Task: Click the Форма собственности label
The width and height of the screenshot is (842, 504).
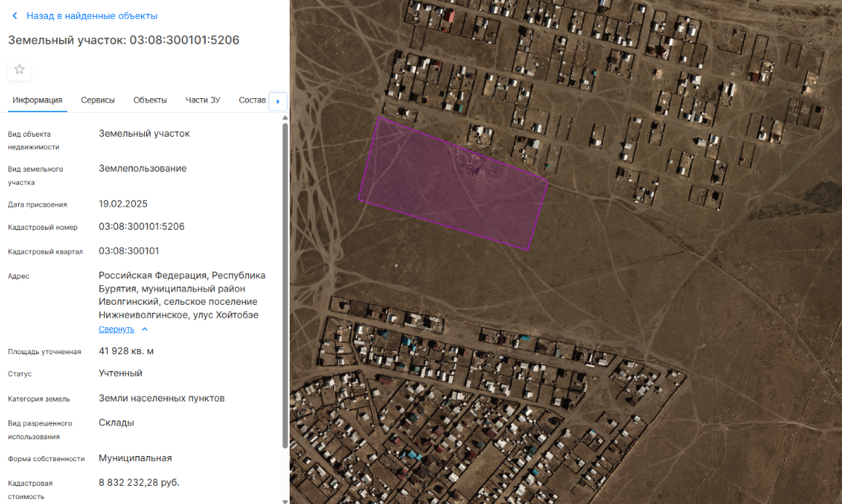Action: click(x=46, y=459)
